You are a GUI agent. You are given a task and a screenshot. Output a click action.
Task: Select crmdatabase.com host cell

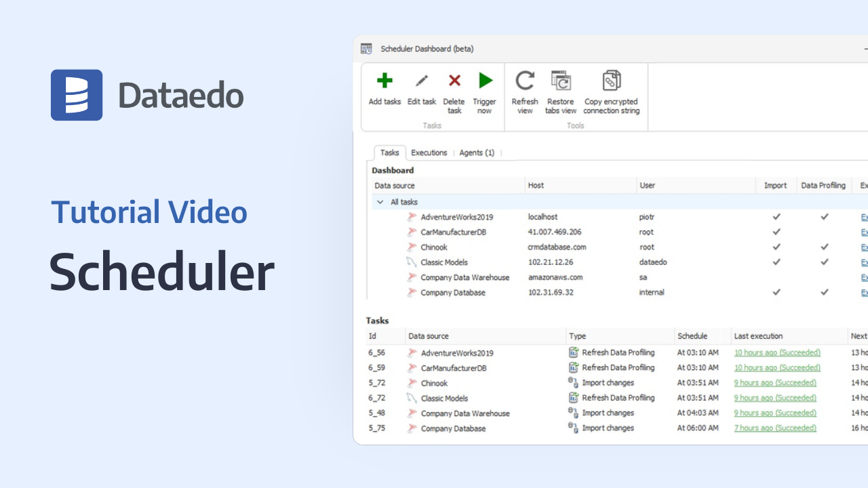click(557, 247)
